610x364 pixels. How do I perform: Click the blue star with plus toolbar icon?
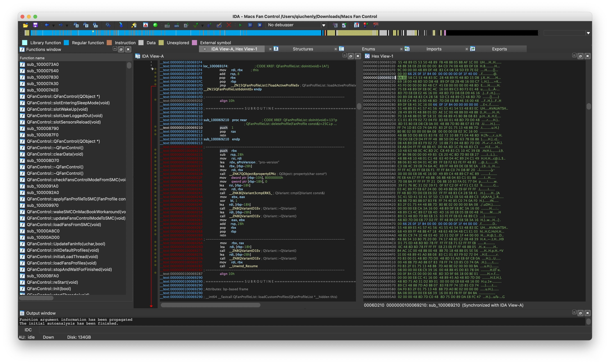(209, 25)
